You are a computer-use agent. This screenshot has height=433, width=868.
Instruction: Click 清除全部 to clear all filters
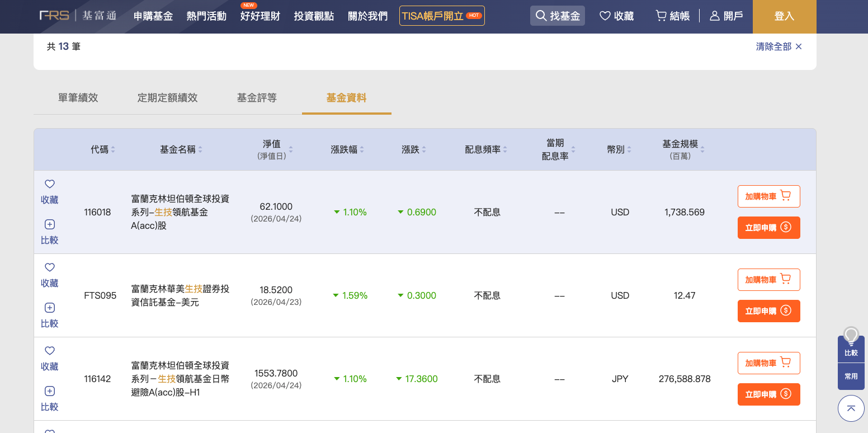click(779, 47)
